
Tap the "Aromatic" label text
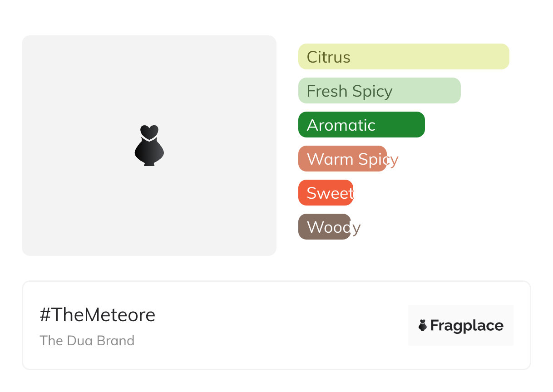tap(341, 125)
